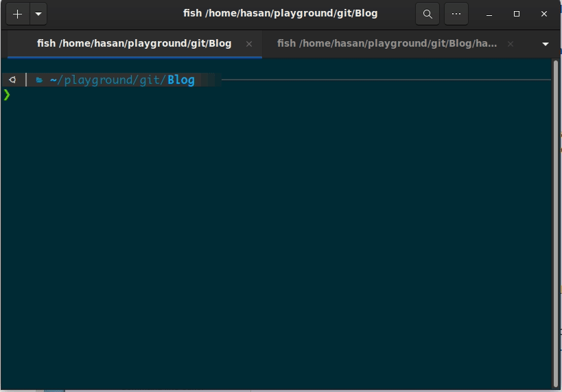562x392 pixels.
Task: Open the three-dots main menu
Action: pos(456,14)
